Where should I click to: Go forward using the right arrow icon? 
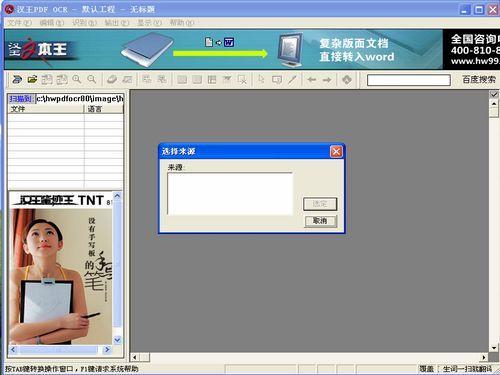327,80
